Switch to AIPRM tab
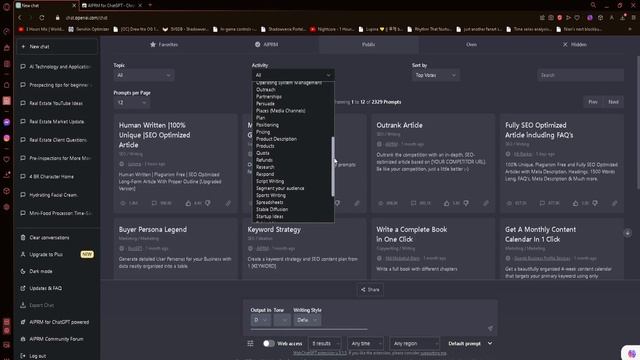Image resolution: width=640 pixels, height=360 pixels. (267, 44)
